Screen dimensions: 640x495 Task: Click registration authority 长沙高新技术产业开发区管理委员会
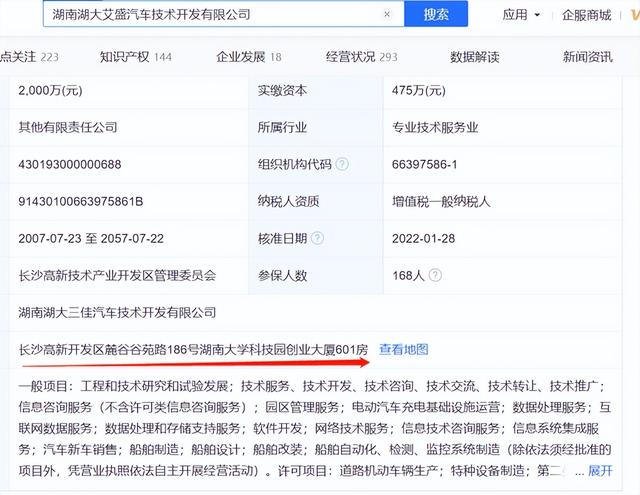(117, 275)
